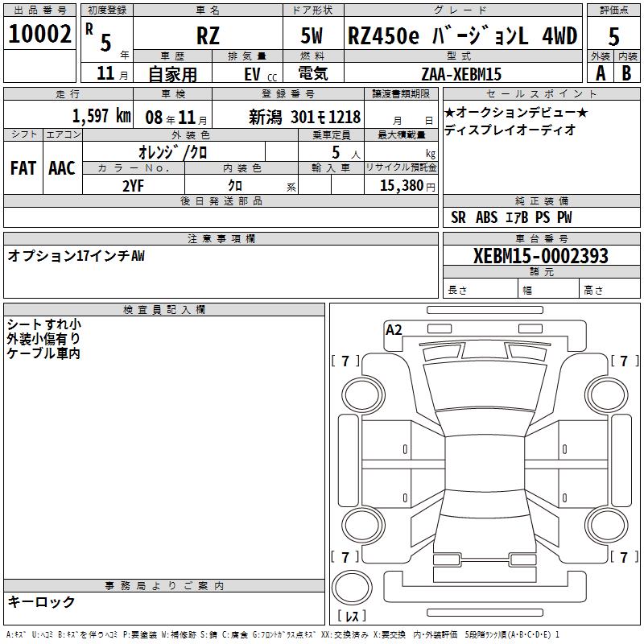Click the 譲渡書類期限 header
This screenshot has height=644, width=644.
[x=401, y=93]
